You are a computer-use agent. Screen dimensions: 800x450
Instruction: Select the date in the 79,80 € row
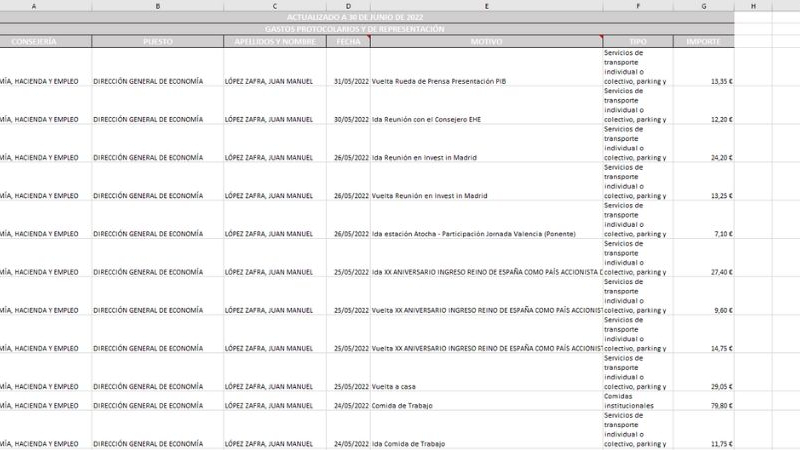[348, 401]
